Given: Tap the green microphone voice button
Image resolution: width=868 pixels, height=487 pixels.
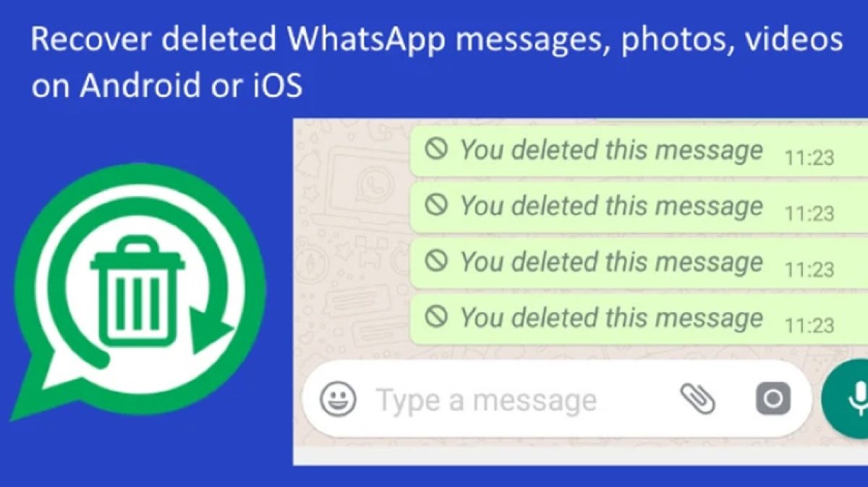Looking at the screenshot, I should tap(848, 399).
